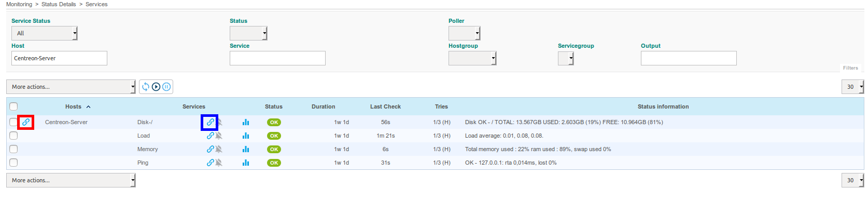Open the link icon in the Disk-/ row
868x201 pixels.
pyautogui.click(x=210, y=122)
